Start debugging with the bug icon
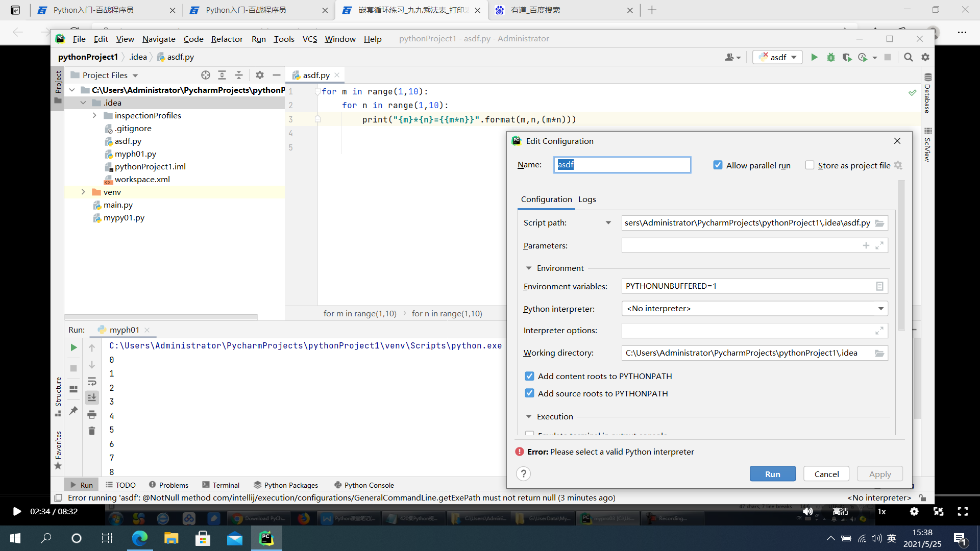The height and width of the screenshot is (551, 980). 831,57
